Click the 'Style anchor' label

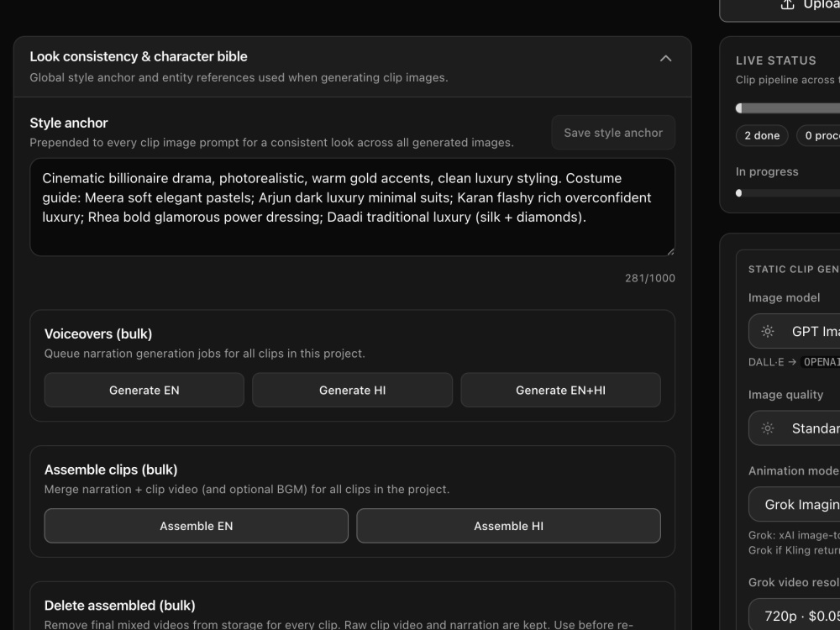coord(69,123)
